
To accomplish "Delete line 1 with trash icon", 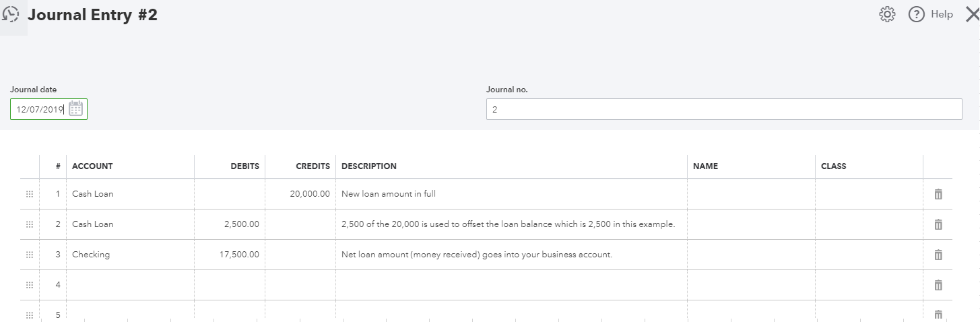I will click(938, 194).
